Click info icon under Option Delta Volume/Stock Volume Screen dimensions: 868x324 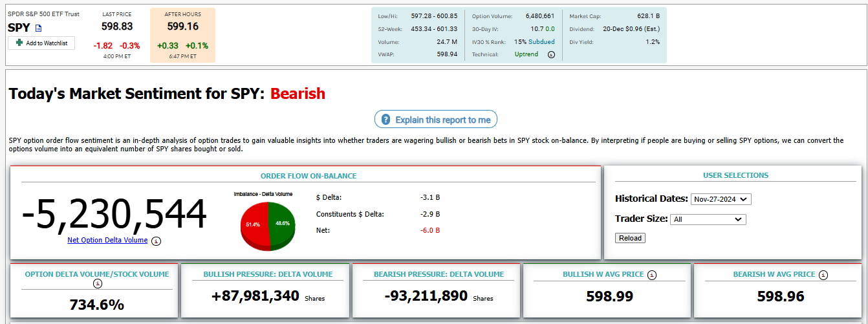click(98, 283)
